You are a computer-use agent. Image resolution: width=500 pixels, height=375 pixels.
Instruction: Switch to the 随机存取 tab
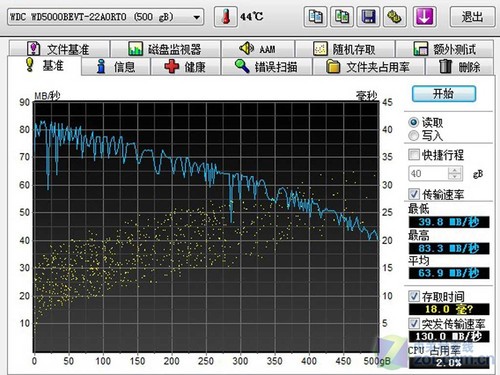[x=345, y=49]
